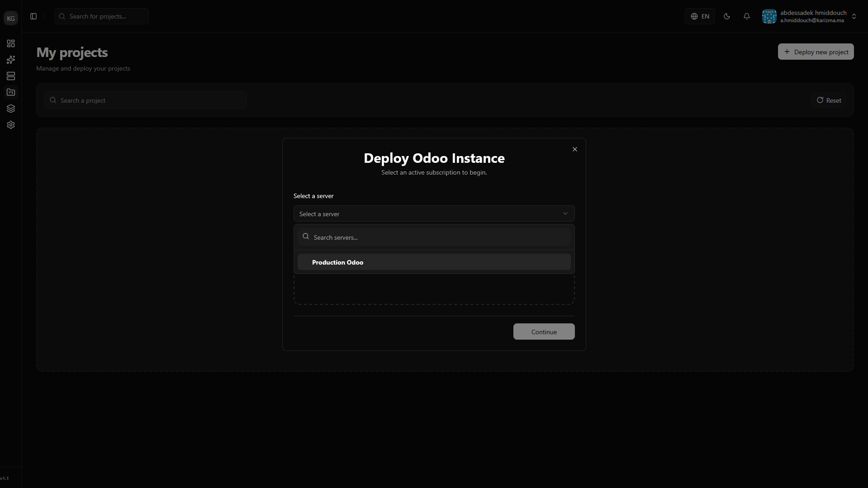
Task: Click the user name 'abdessadek hmiddouch'
Action: 813,13
